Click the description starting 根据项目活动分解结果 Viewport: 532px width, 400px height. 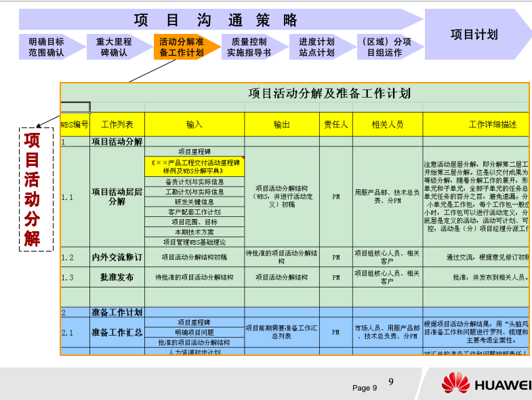476,332
